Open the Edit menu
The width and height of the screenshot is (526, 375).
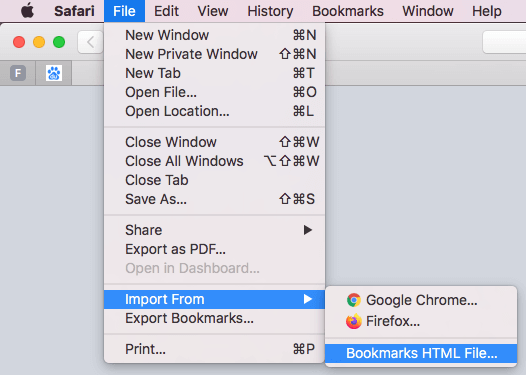coord(166,11)
